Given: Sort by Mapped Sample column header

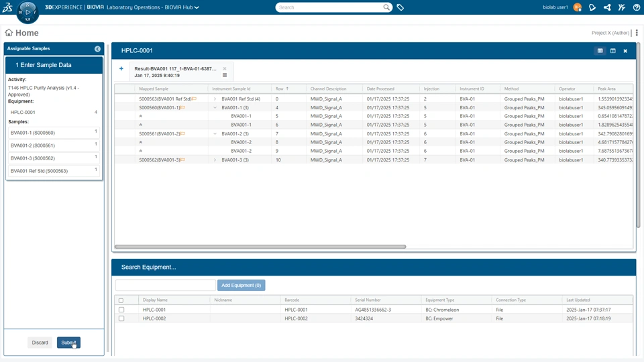Looking at the screenshot, I should pyautogui.click(x=154, y=88).
